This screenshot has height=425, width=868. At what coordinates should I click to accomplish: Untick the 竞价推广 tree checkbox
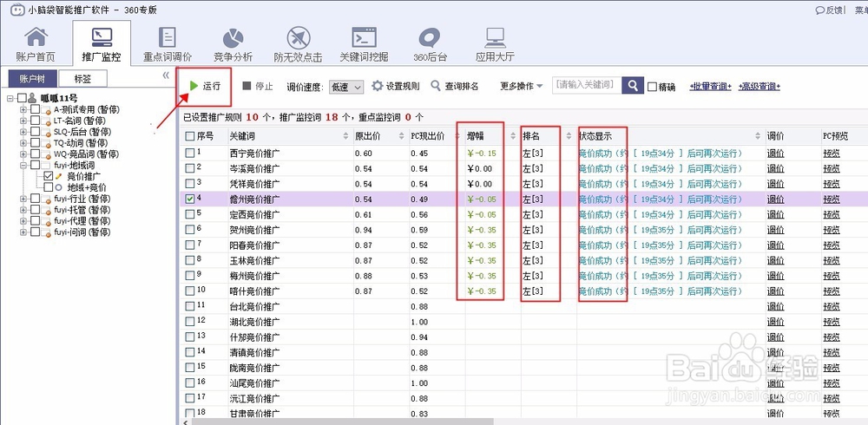tap(48, 176)
